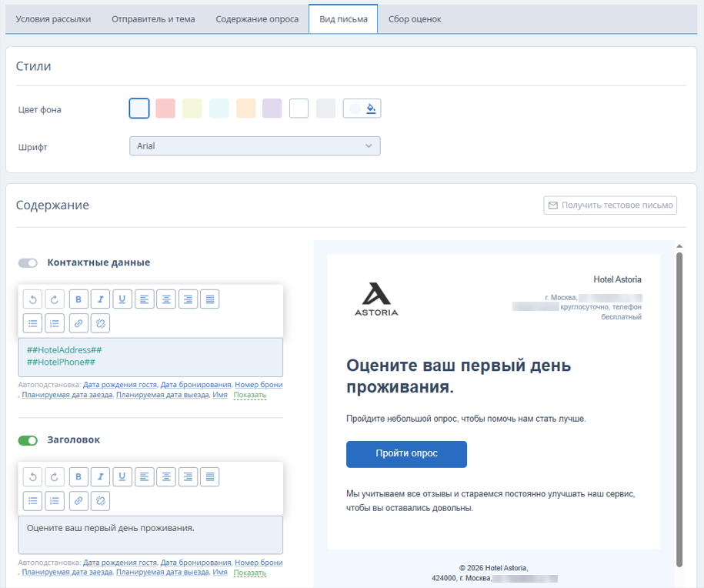This screenshot has width=704, height=588.
Task: Click Получить тестовое письмо button
Action: [610, 205]
